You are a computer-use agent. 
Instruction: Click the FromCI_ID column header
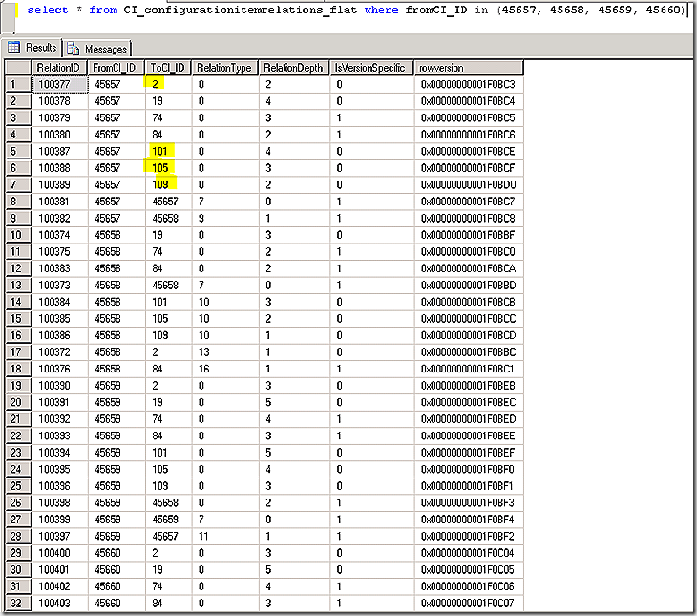click(x=116, y=68)
